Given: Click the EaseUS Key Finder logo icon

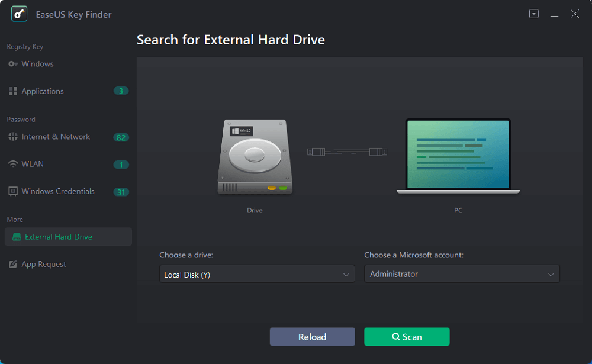Looking at the screenshot, I should point(20,14).
